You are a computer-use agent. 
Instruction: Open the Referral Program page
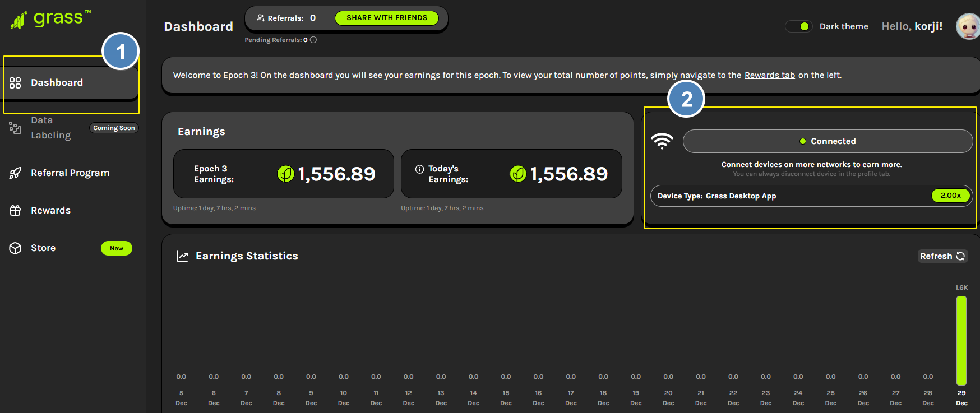[70, 173]
